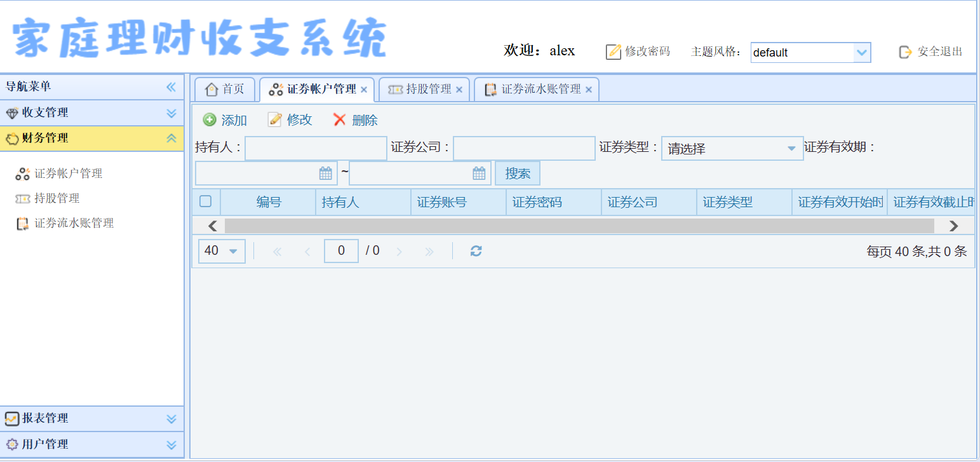Close the 证券流水账管理 tab
The height and width of the screenshot is (462, 980).
[x=589, y=90]
